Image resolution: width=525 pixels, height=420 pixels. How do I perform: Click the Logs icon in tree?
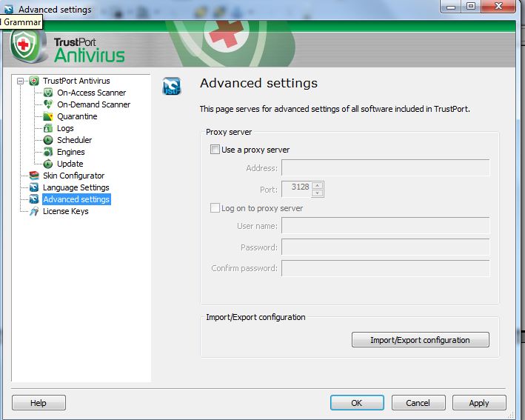click(48, 128)
